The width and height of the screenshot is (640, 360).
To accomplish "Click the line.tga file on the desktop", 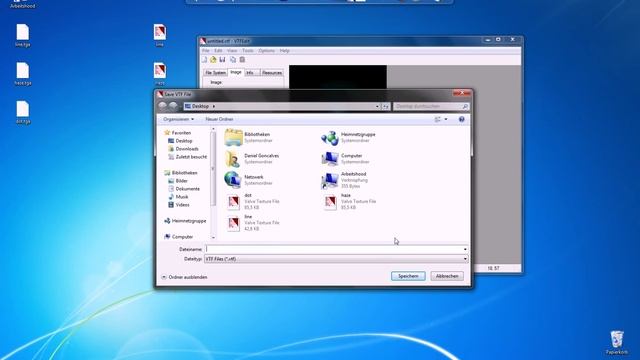I will 23,36.
